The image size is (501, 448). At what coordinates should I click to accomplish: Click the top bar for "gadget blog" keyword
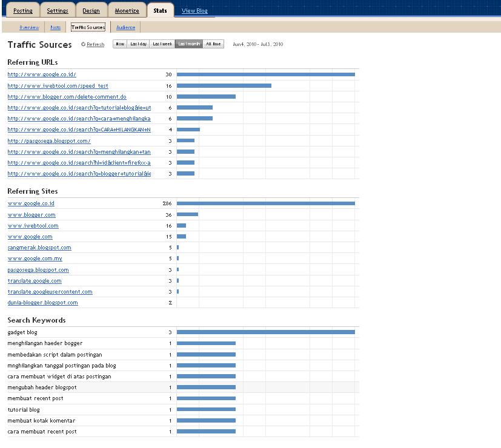[x=267, y=332]
